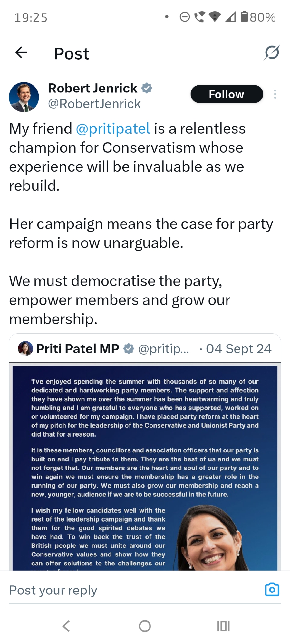
Task: Open the quoted post's statement image
Action: tap(145, 467)
